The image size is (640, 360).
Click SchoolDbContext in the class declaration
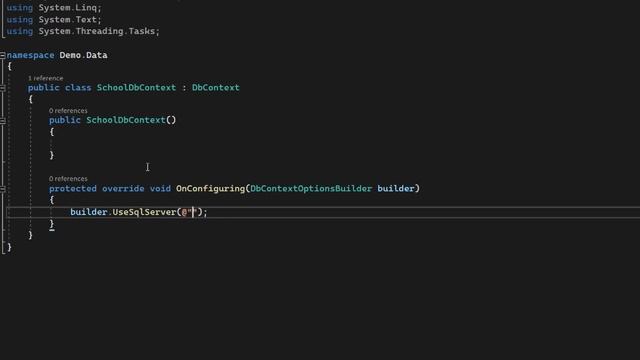tap(136, 88)
